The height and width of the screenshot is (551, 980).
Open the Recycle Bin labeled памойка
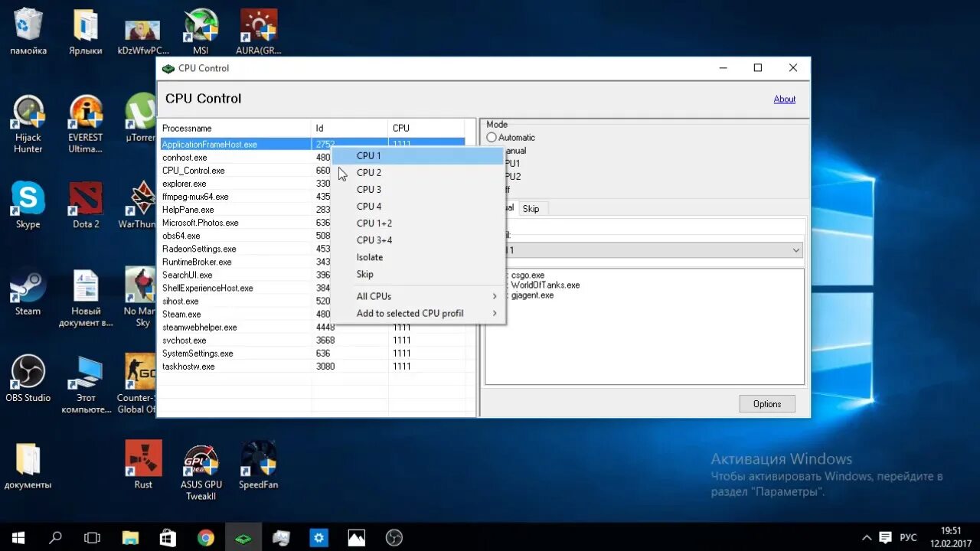click(28, 32)
